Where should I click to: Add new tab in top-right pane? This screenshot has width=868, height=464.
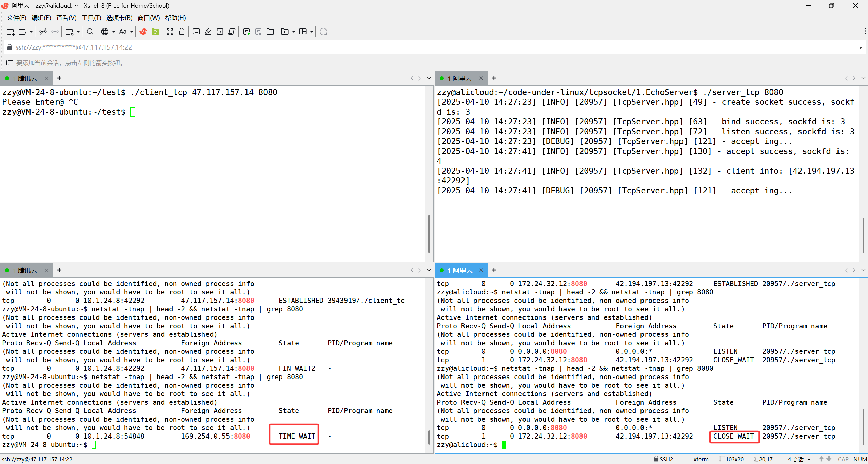tap(494, 78)
